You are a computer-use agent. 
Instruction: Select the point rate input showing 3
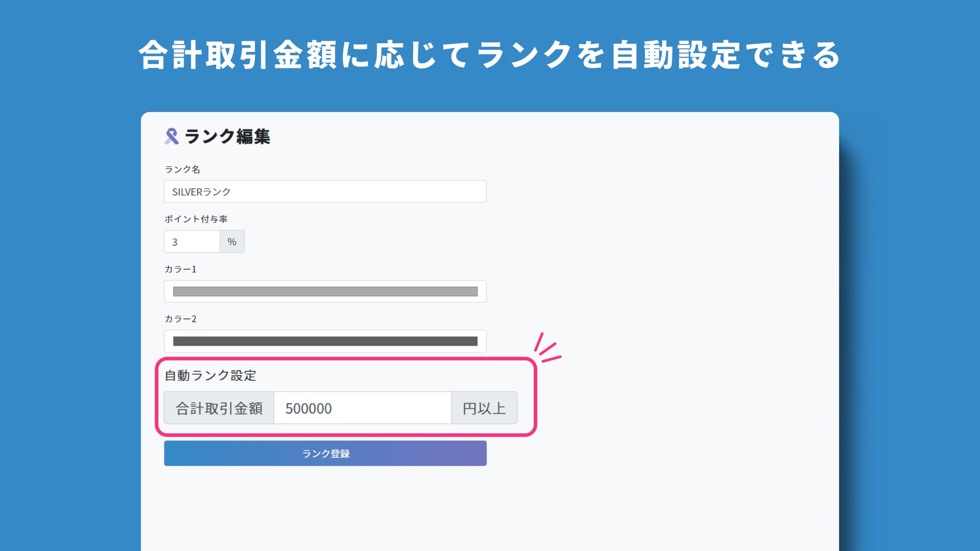(x=192, y=242)
